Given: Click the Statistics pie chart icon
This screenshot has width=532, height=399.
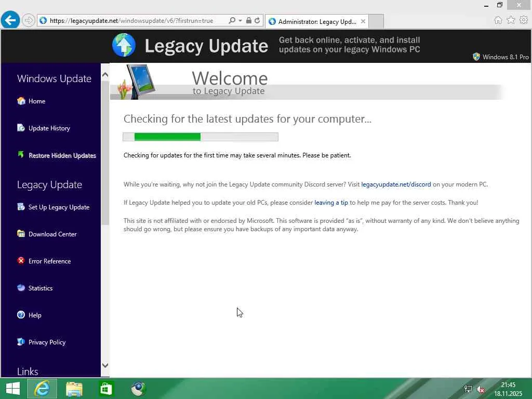Looking at the screenshot, I should [x=21, y=287].
